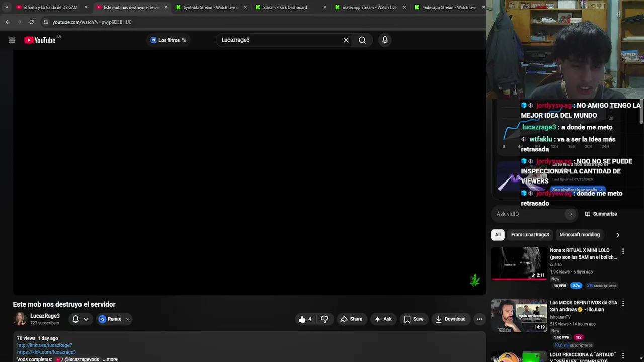Screen dimensions: 644x362
Task: Share the video
Action: [351, 319]
